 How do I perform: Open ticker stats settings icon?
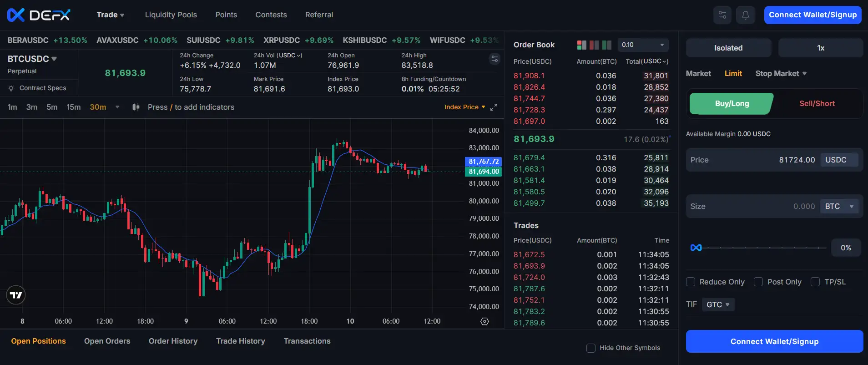click(495, 59)
